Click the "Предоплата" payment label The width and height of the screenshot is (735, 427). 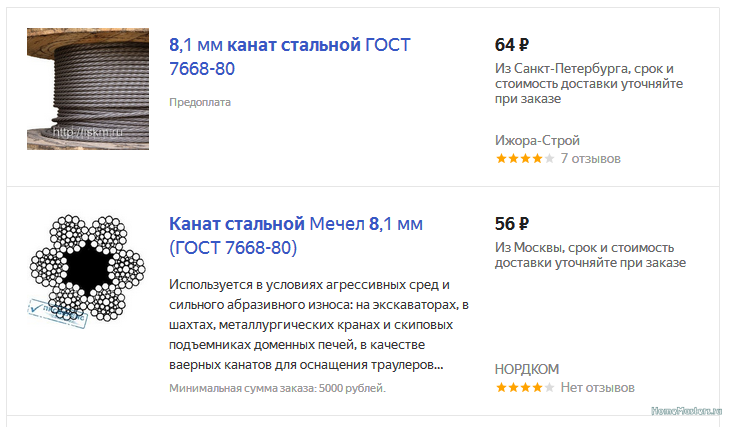coord(200,102)
